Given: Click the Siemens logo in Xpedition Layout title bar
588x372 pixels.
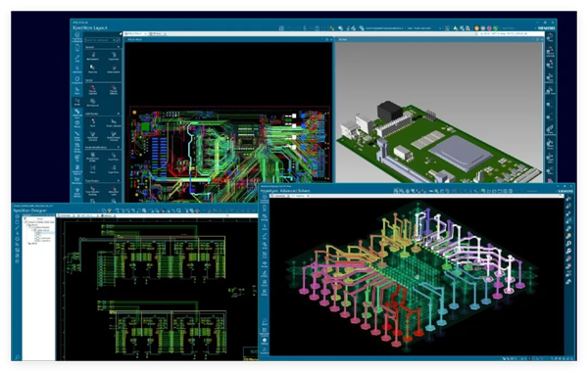Looking at the screenshot, I should [x=546, y=28].
